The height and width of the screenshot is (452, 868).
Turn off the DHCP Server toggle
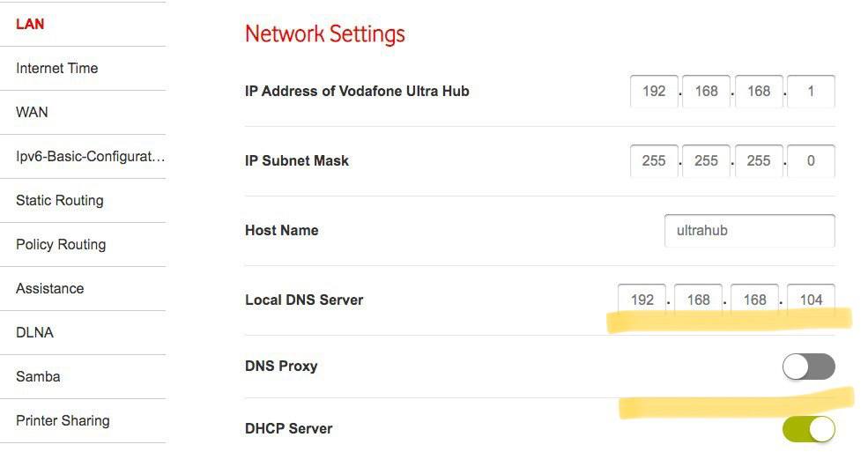(x=808, y=429)
